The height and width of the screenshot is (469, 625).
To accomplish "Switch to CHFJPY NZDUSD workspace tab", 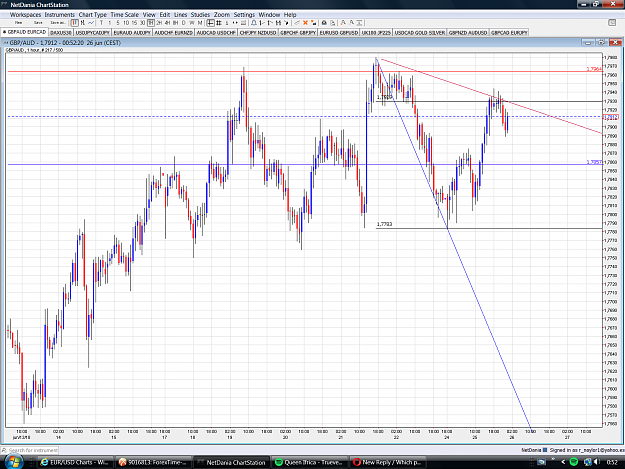I will point(258,32).
